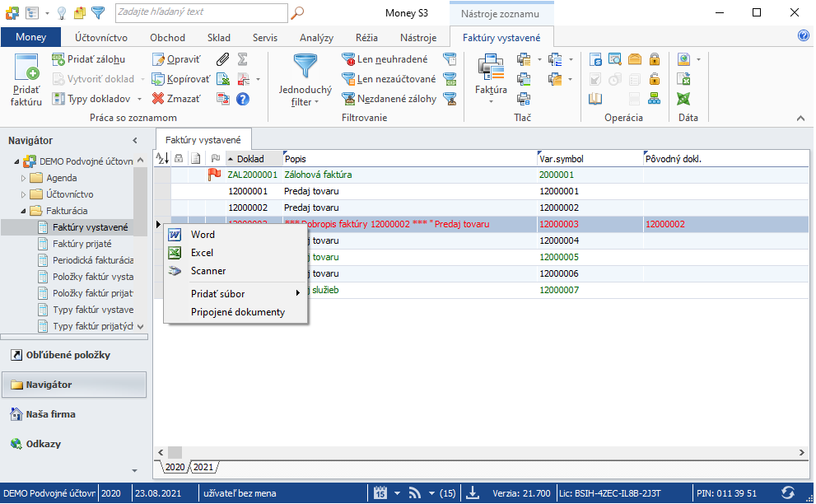
Task: Expand the Agenda tree node
Action: (24, 178)
